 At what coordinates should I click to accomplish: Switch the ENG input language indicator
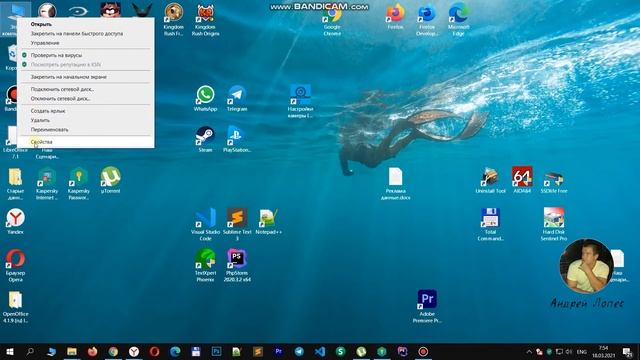pyautogui.click(x=582, y=351)
